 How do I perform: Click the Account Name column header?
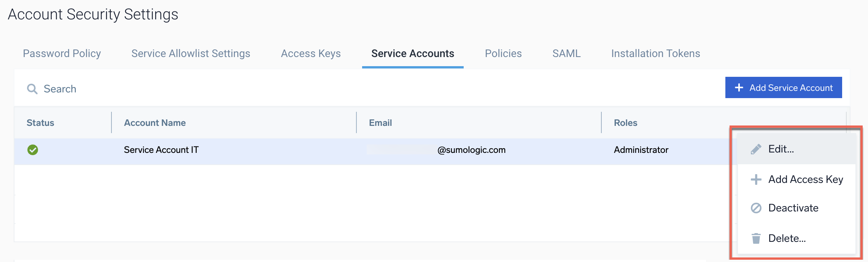pyautogui.click(x=155, y=123)
